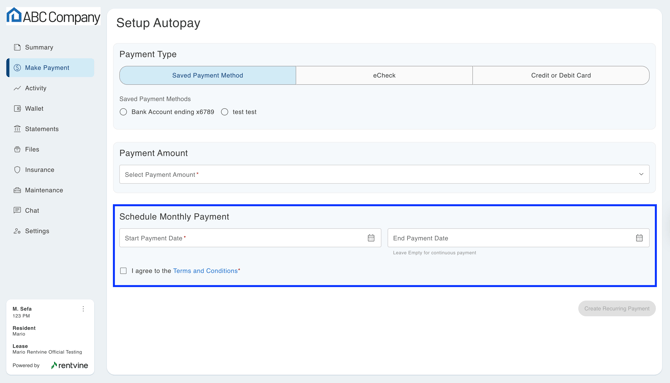Viewport: 670px width, 383px height.
Task: Click the Insurance shield icon
Action: tap(17, 170)
